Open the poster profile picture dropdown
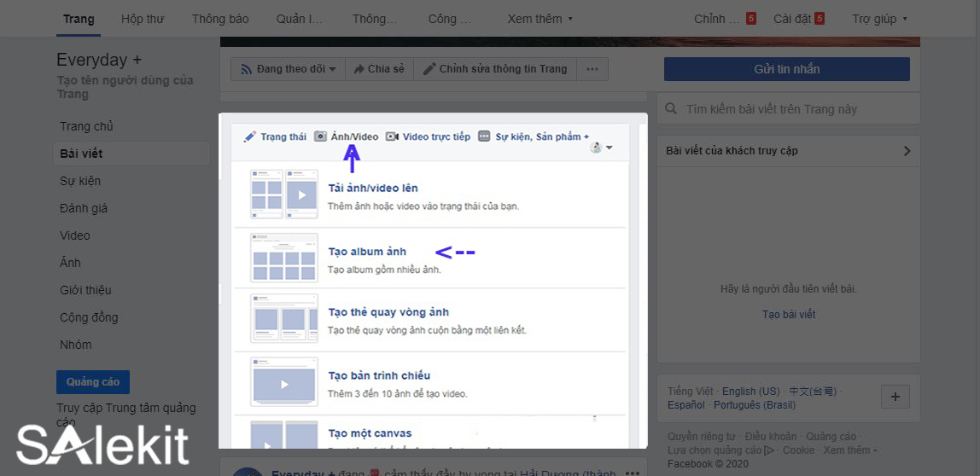The width and height of the screenshot is (980, 476). [x=601, y=148]
